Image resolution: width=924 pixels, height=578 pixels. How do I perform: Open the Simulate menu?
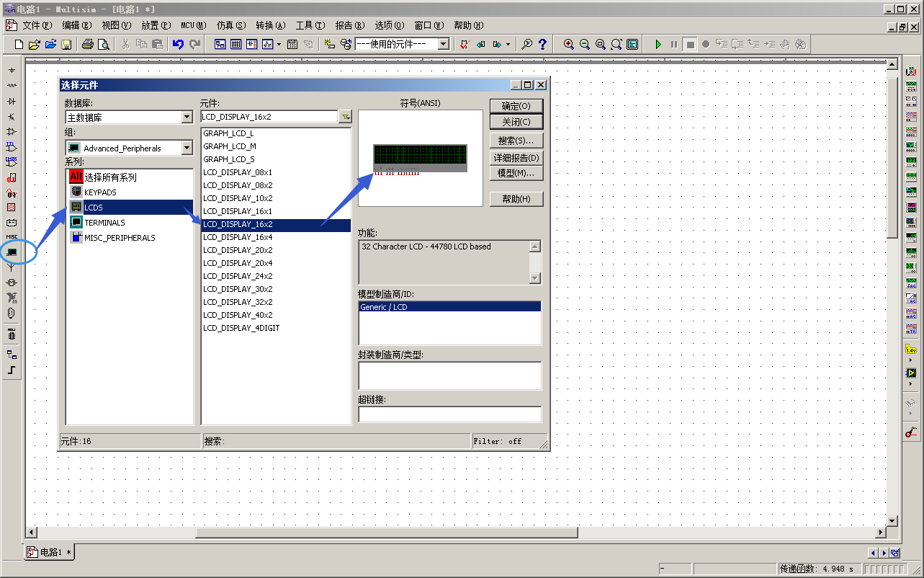231,25
